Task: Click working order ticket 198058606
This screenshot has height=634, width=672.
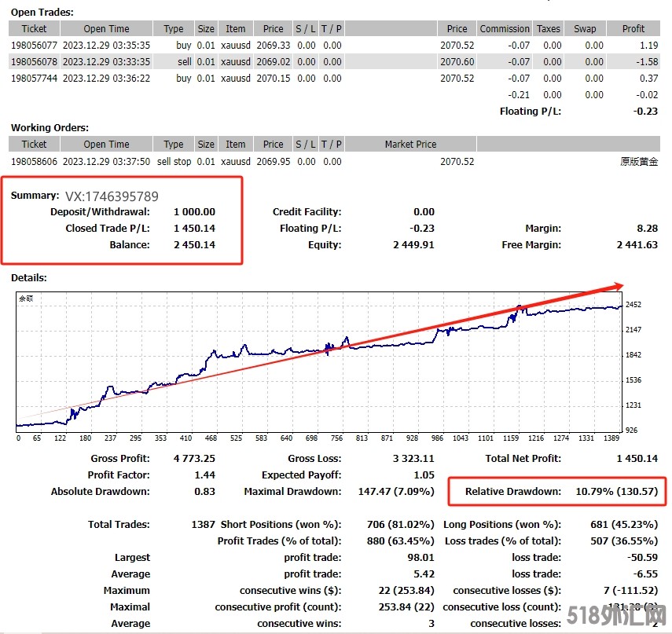Action: (x=34, y=162)
